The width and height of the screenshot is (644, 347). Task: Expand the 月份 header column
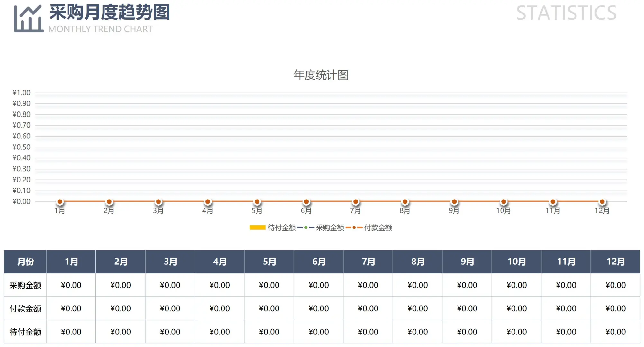coord(25,261)
